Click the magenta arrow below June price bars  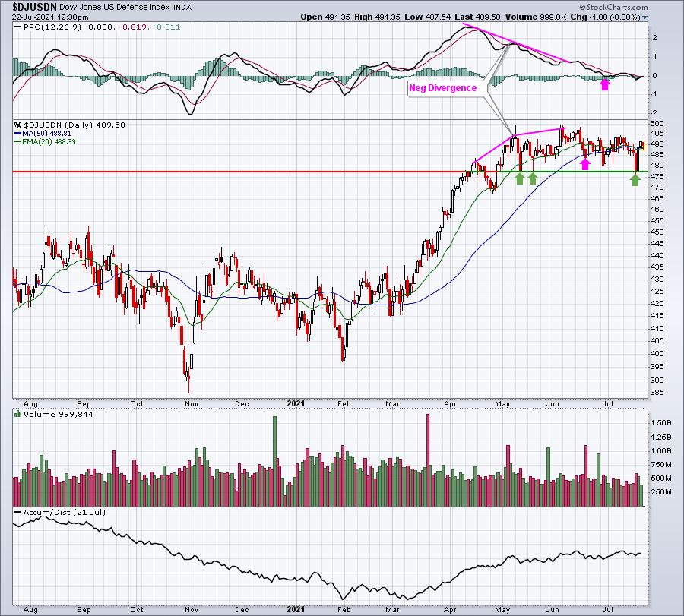(x=585, y=163)
